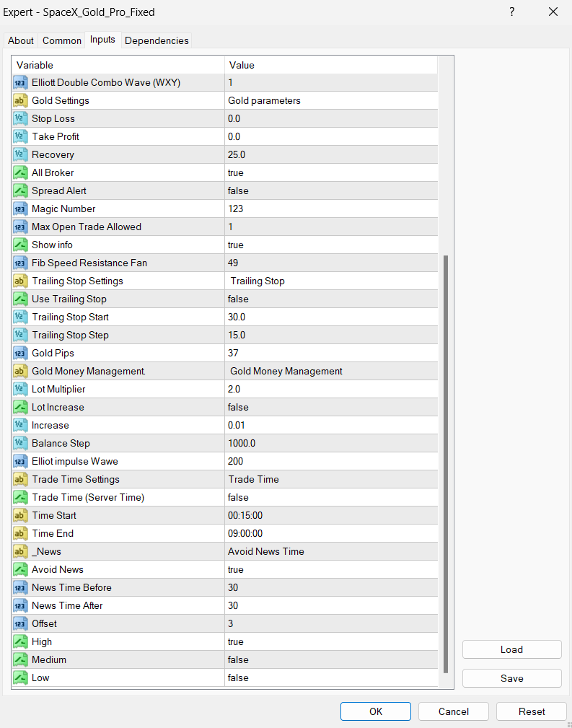
Task: Click the double-type icon next to Lot Multiplier
Action: 21,389
